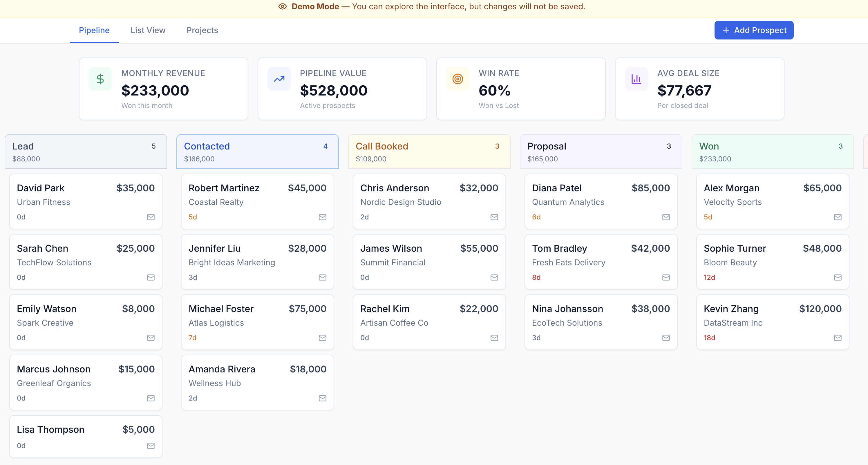Image resolution: width=868 pixels, height=465 pixels.
Task: Open the email icon on David Park's card
Action: click(x=151, y=217)
